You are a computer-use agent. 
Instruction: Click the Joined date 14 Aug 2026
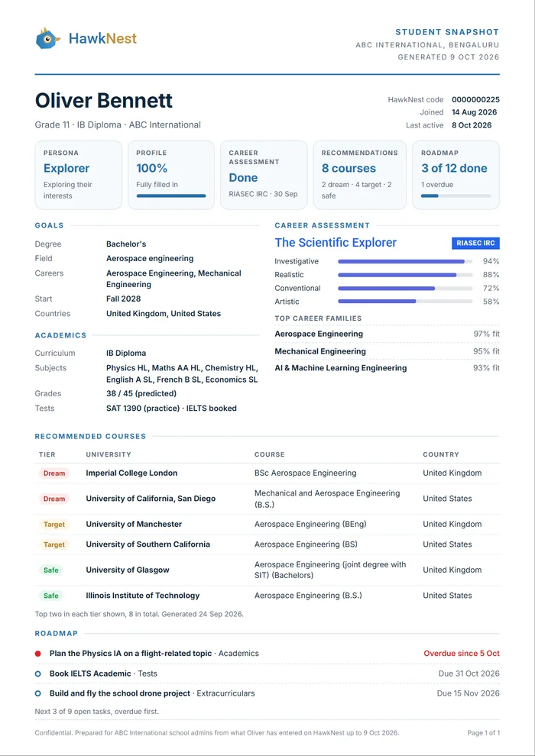click(x=474, y=112)
